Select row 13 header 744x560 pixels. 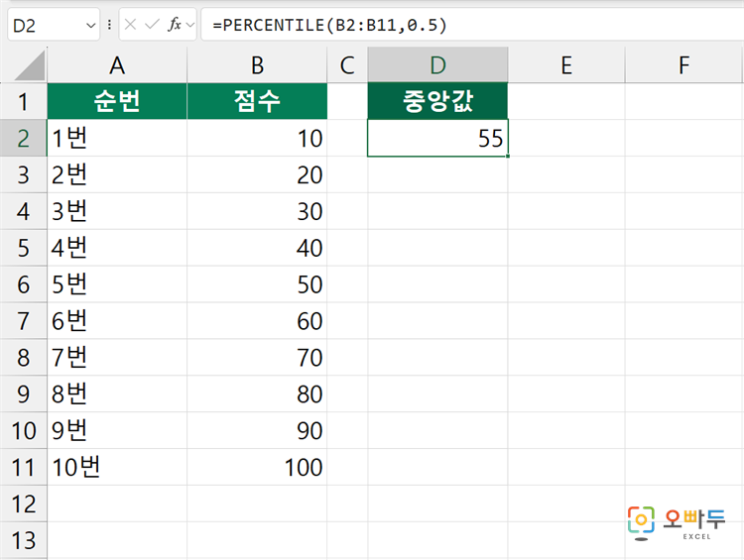[x=23, y=540]
